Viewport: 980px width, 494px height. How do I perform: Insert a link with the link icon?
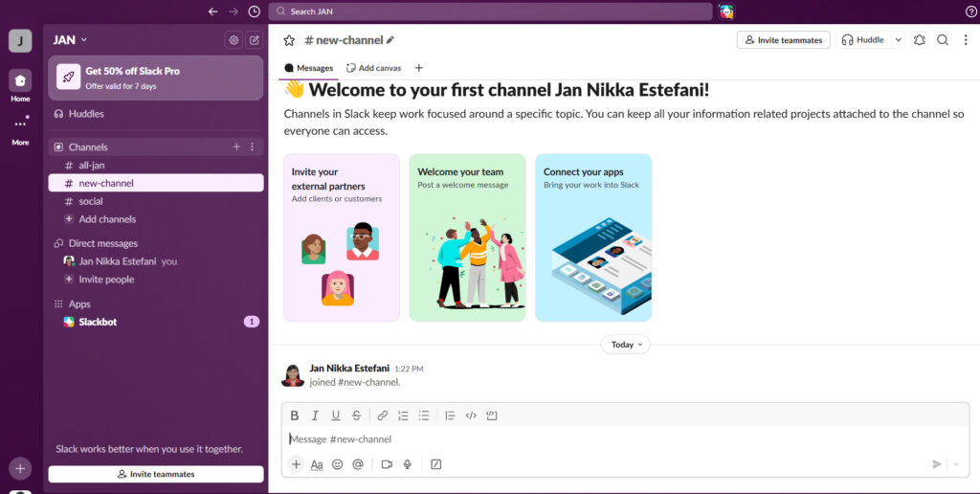[x=383, y=415]
